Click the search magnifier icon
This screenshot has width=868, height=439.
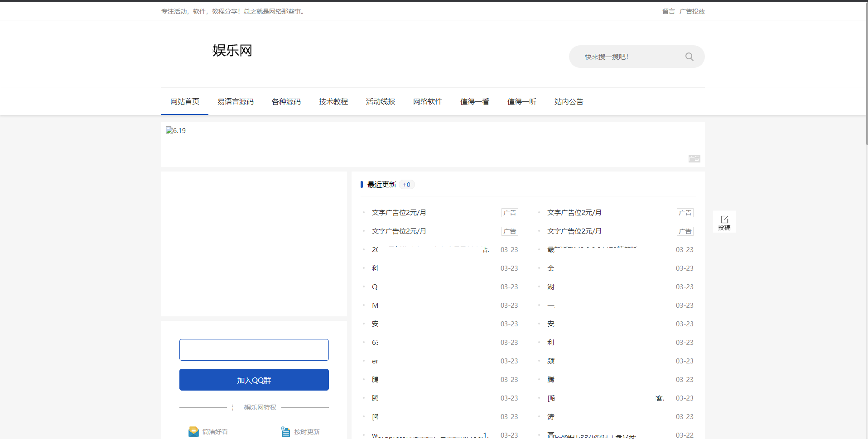coord(689,57)
